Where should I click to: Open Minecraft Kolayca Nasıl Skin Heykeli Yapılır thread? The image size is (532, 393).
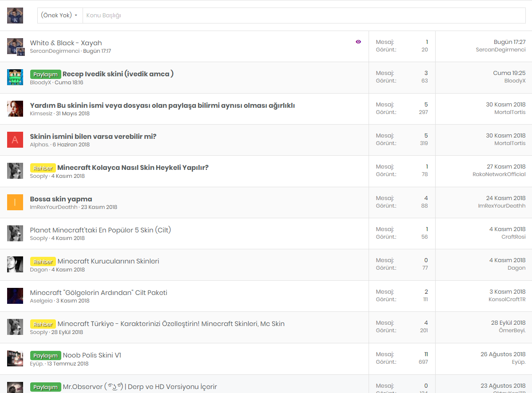[133, 168]
